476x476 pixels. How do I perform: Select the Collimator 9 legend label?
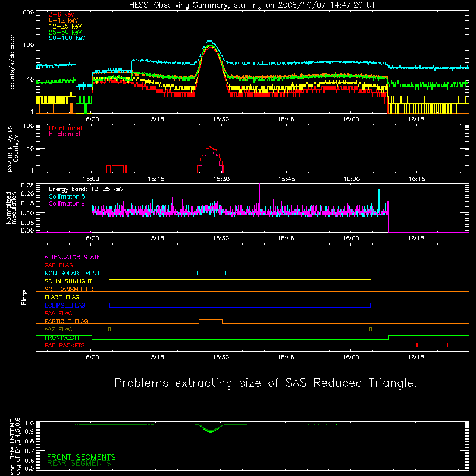point(67,203)
